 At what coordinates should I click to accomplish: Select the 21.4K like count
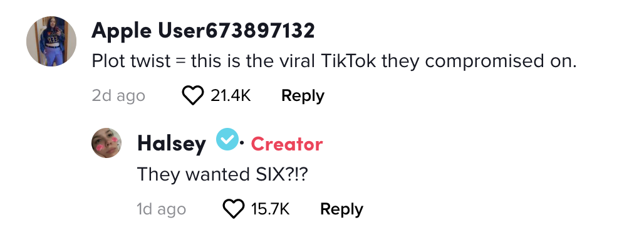point(231,96)
